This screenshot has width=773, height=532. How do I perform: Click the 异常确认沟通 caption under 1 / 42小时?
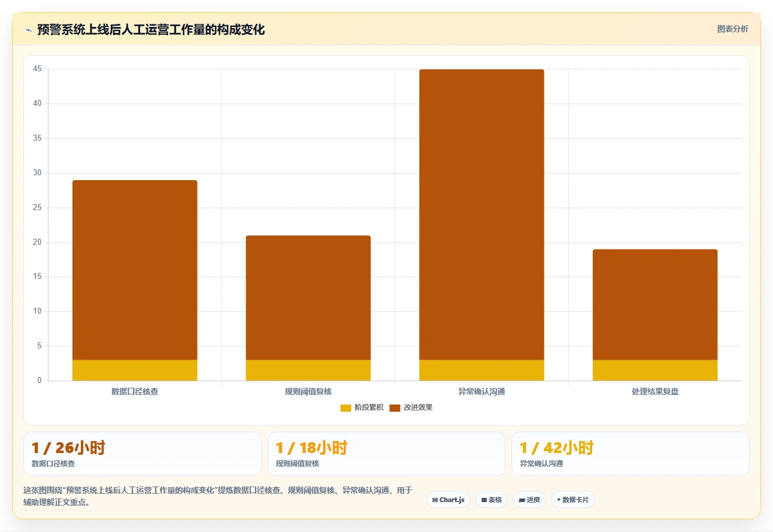tap(541, 464)
